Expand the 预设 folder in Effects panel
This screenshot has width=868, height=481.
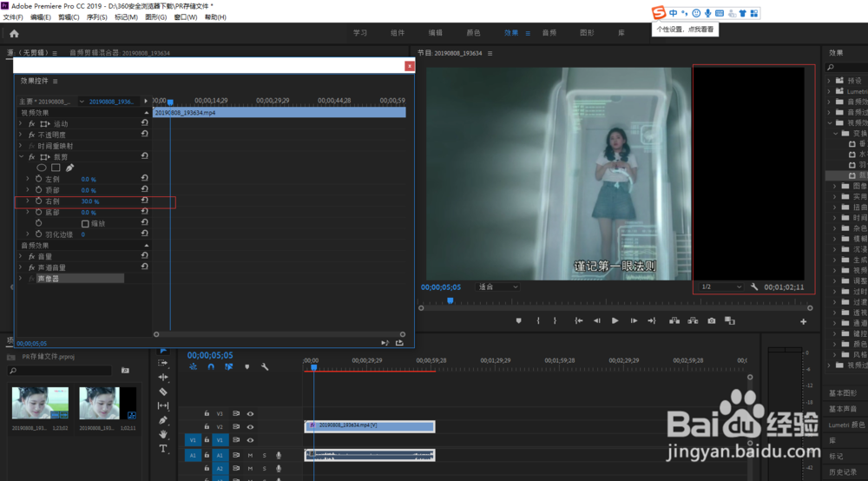coord(829,81)
